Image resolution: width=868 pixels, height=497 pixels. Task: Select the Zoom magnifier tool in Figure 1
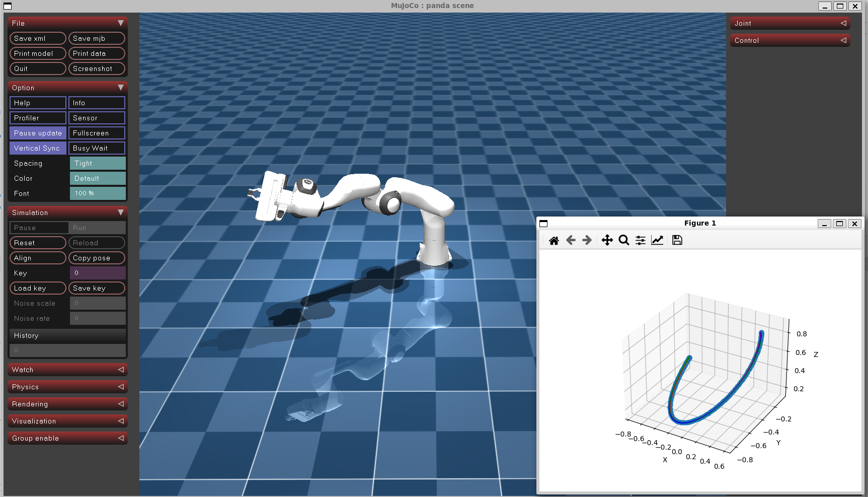[x=624, y=240]
